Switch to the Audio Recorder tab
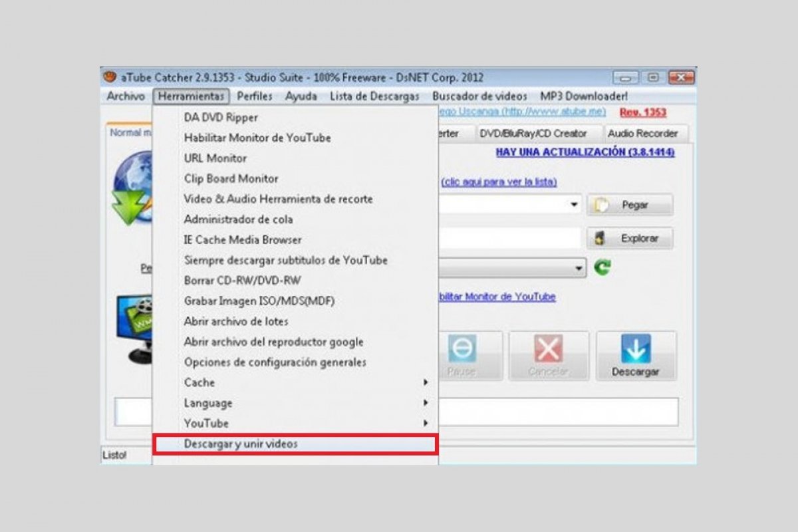This screenshot has height=532, width=798. (643, 134)
